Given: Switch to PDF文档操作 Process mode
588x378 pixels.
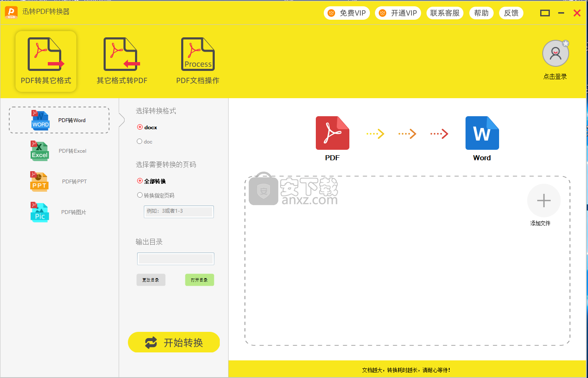Looking at the screenshot, I should click(x=198, y=62).
